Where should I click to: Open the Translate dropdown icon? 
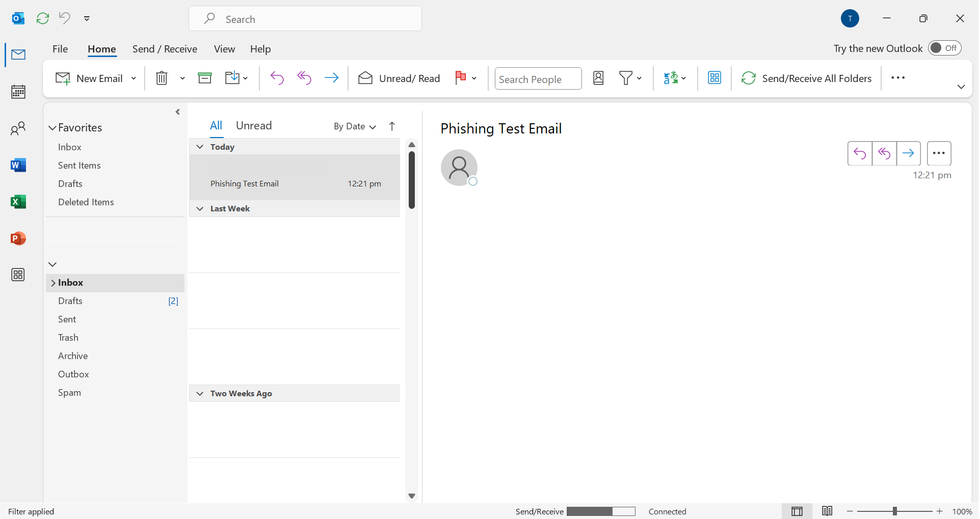[x=675, y=78]
